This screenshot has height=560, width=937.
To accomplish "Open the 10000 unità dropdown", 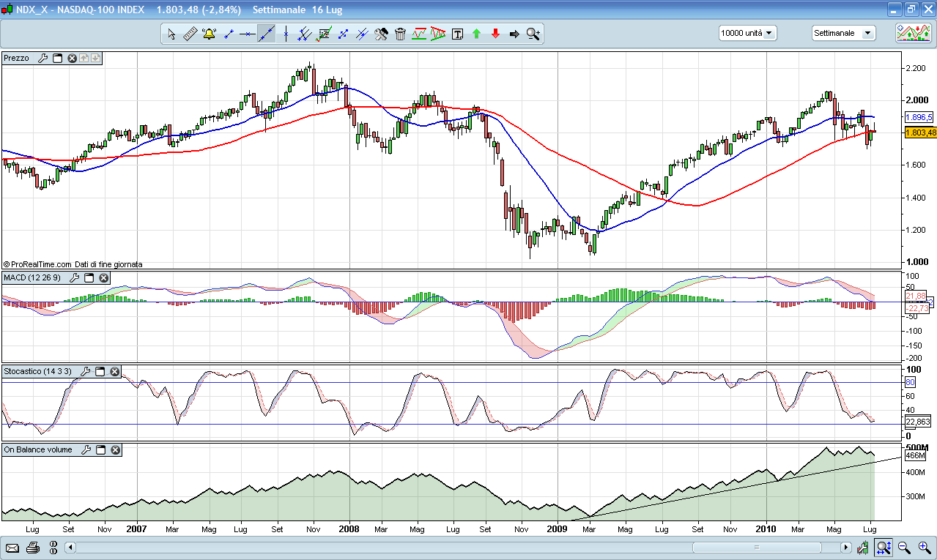I will (747, 33).
